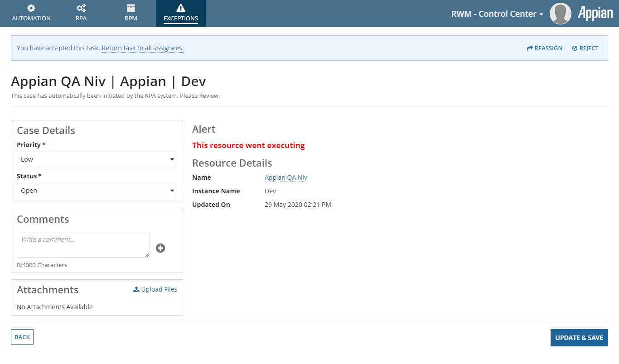Click the 'Alert' heading
Image resolution: width=619 pixels, height=364 pixels.
click(x=204, y=129)
